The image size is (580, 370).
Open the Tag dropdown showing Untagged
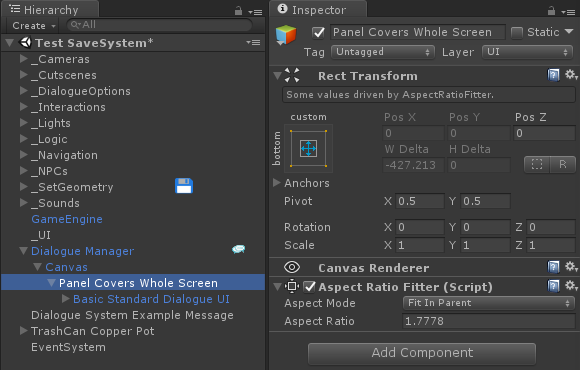[x=382, y=52]
